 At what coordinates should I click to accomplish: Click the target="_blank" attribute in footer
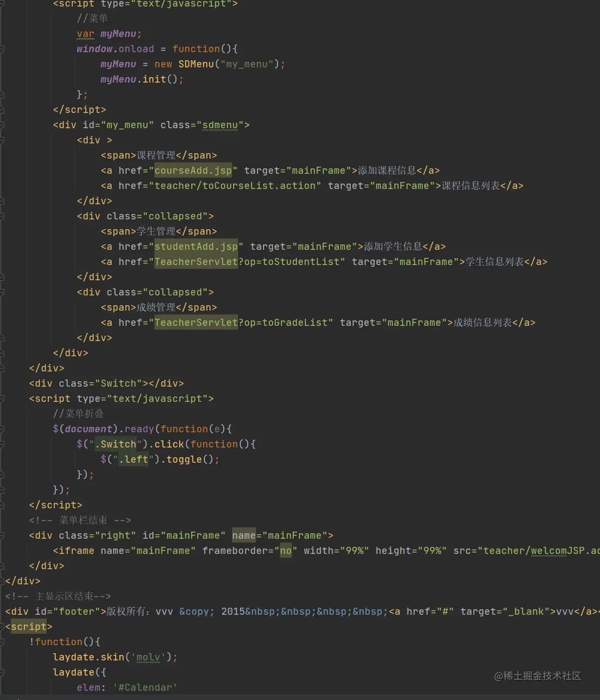505,611
